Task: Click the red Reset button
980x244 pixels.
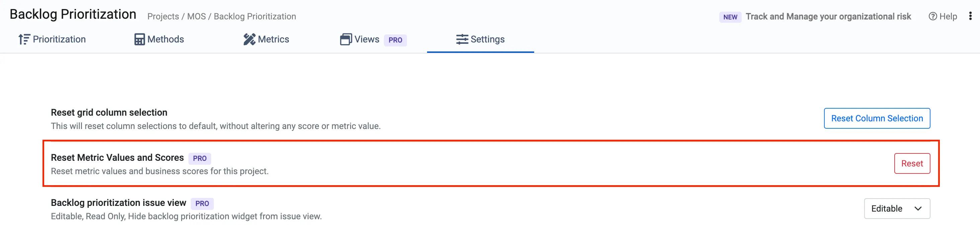Action: coord(912,163)
